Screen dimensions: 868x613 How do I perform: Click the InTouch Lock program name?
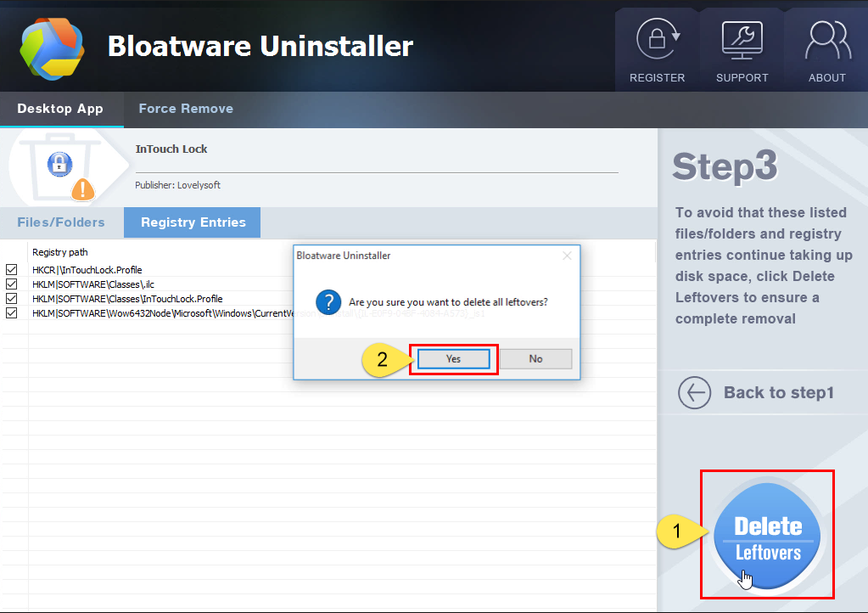(171, 149)
